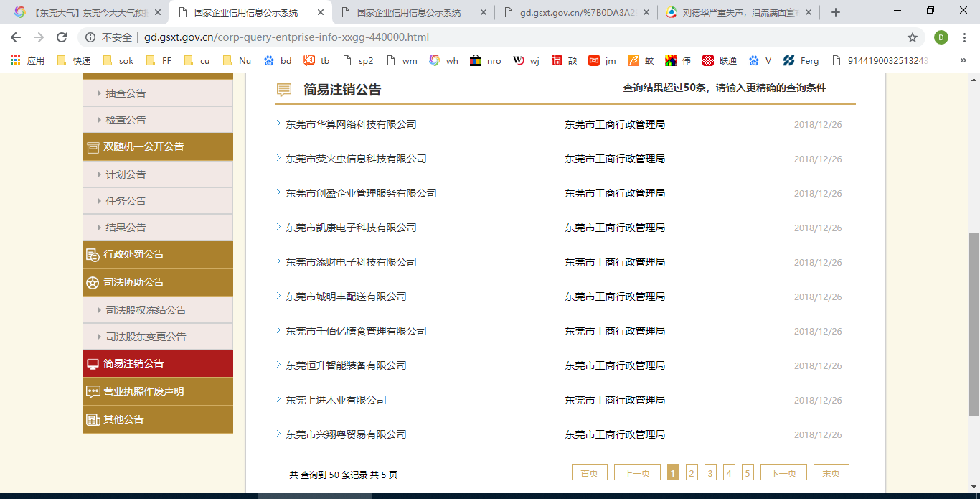Screen dimensions: 980x499
Task: Open the tb Taobao bookmark
Action: click(x=317, y=61)
